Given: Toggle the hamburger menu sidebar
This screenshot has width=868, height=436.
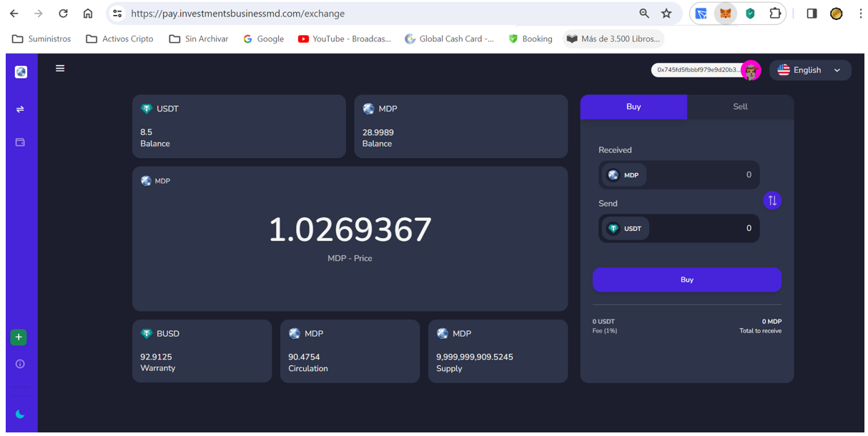Looking at the screenshot, I should coord(60,69).
